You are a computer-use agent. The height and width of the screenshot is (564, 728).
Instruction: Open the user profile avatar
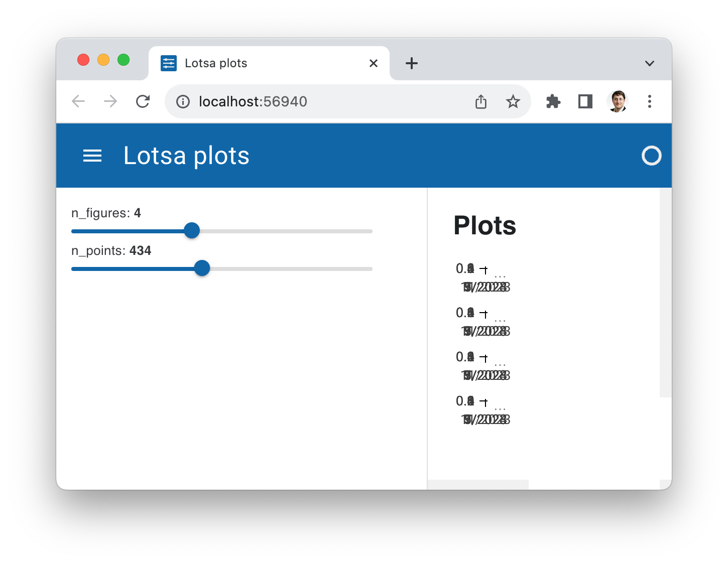tap(618, 101)
